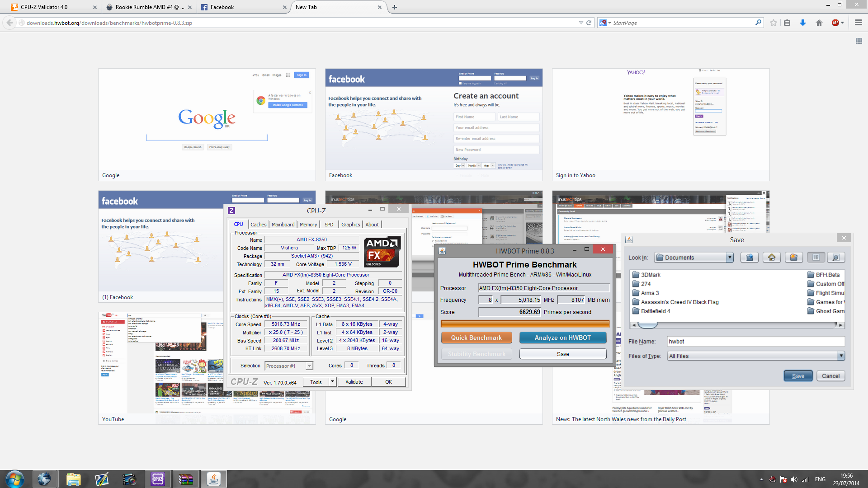Open the URL bar history dropdown arrow

(x=581, y=23)
